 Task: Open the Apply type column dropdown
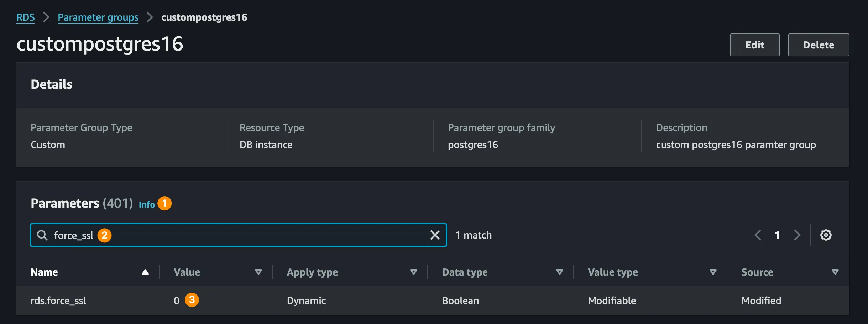(x=413, y=272)
